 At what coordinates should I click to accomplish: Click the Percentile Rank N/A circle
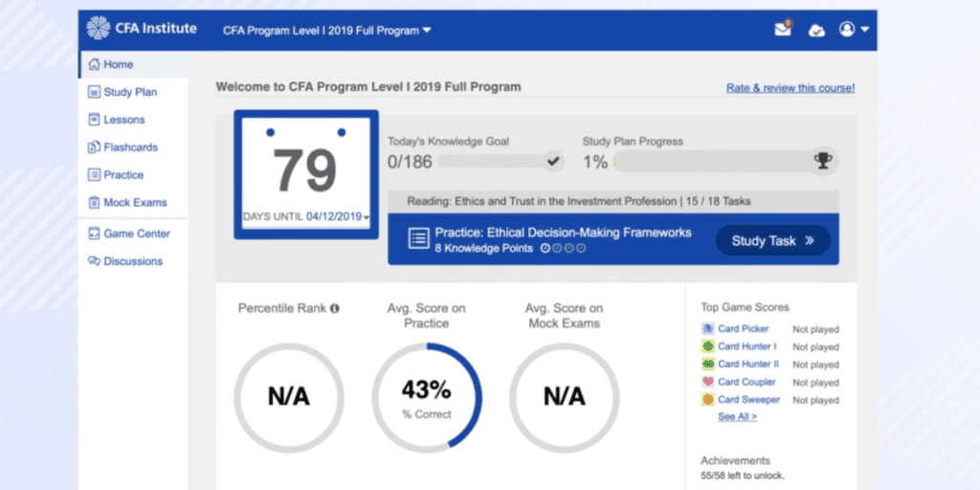[289, 396]
